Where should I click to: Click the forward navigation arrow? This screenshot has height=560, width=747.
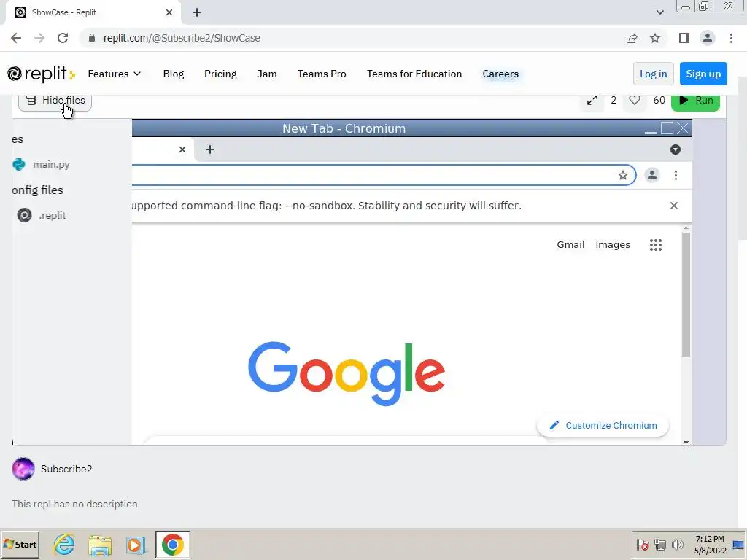point(39,38)
